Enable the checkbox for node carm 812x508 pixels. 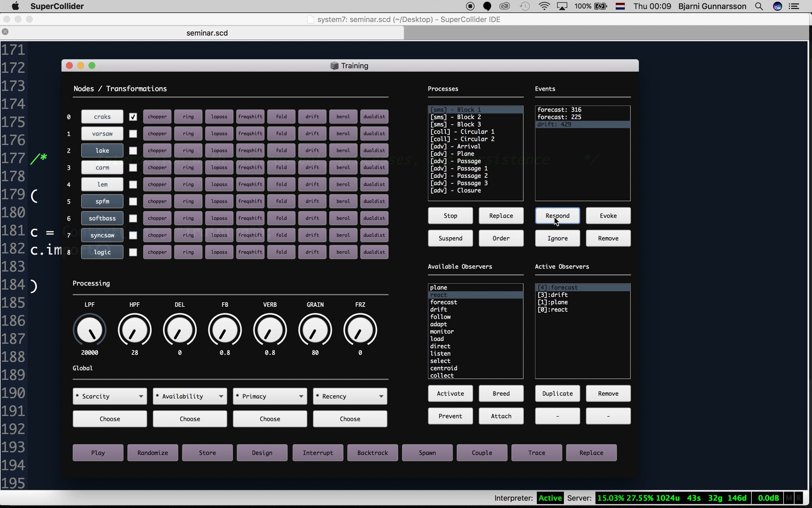pyautogui.click(x=133, y=168)
